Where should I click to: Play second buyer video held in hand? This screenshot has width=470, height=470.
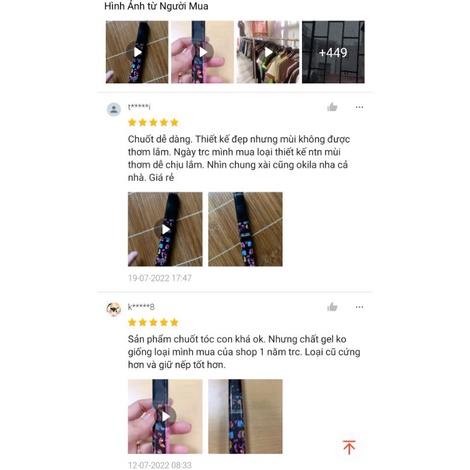202,52
